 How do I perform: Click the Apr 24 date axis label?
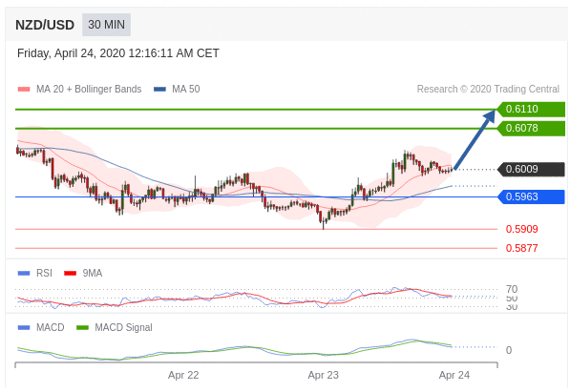pos(454,375)
